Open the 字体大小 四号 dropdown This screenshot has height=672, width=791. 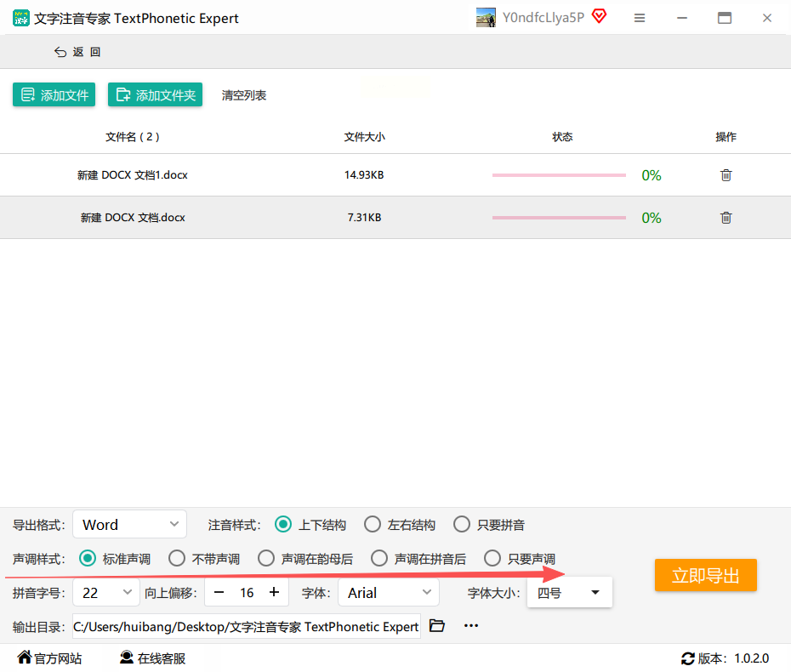pos(570,592)
